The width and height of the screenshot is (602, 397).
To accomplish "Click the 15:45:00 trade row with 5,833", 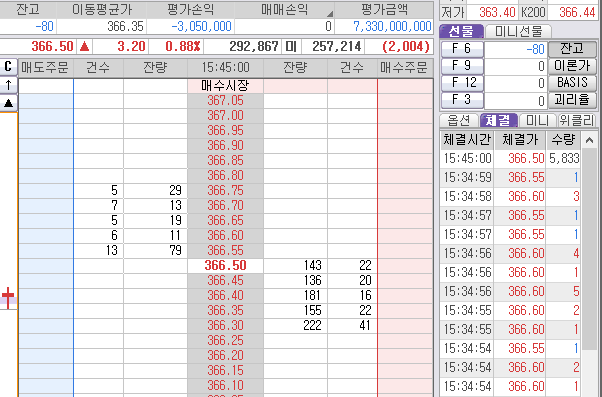I will 511,159.
